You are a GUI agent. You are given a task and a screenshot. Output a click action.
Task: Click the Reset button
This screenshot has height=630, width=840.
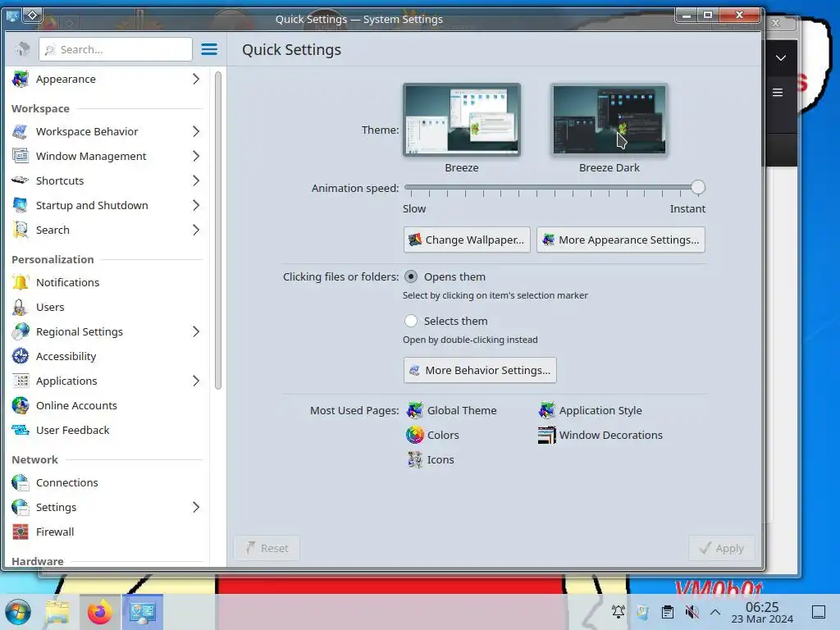click(x=267, y=548)
